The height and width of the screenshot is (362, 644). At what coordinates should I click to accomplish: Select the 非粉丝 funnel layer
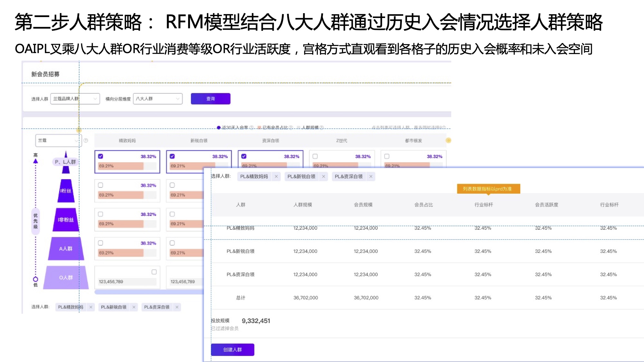(66, 220)
